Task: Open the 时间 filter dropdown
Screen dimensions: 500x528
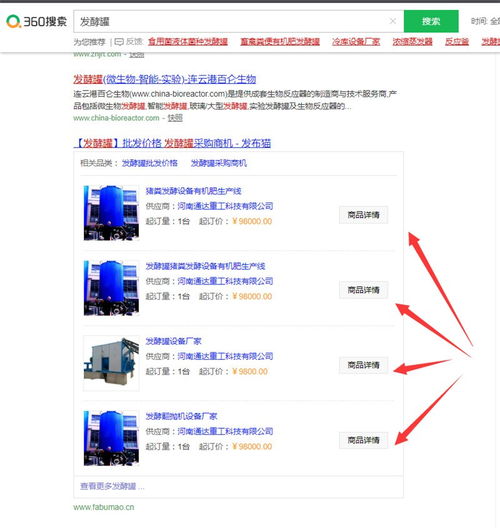Action: pyautogui.click(x=485, y=21)
